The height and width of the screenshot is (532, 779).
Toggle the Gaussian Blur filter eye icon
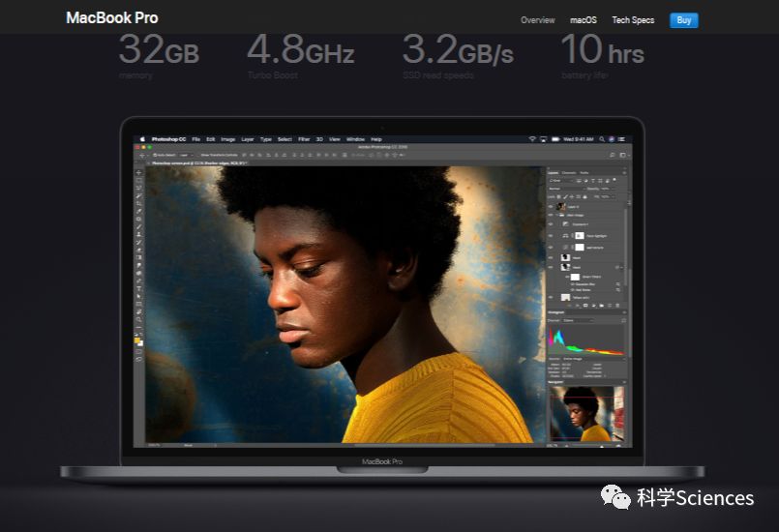tap(572, 284)
